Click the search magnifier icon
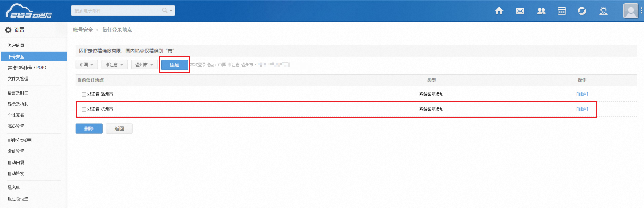This screenshot has width=644, height=208. pos(165,10)
